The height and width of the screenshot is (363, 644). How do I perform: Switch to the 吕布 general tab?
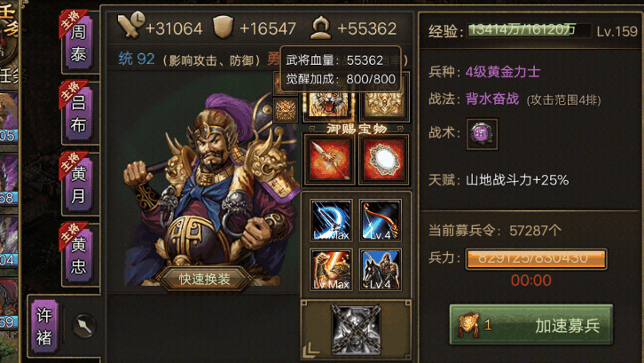click(78, 113)
